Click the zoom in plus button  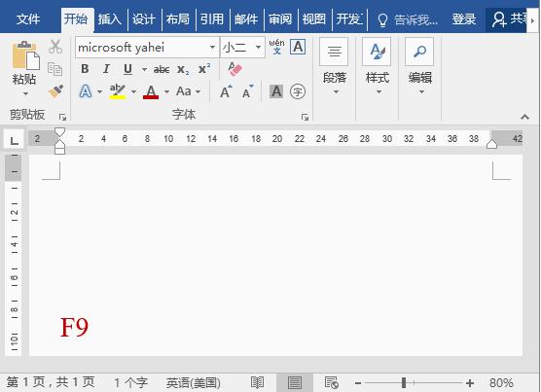tap(470, 382)
